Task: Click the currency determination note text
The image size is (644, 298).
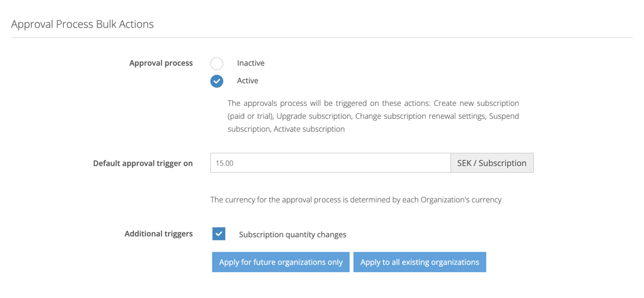Action: click(x=356, y=200)
